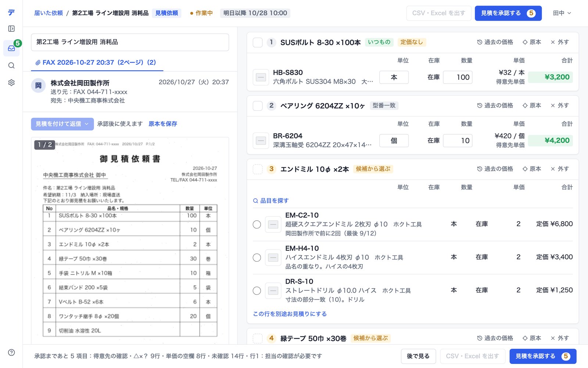This screenshot has height=368, width=588.
Task: Open the 本 unit selector for HB-S830
Action: pos(394,77)
